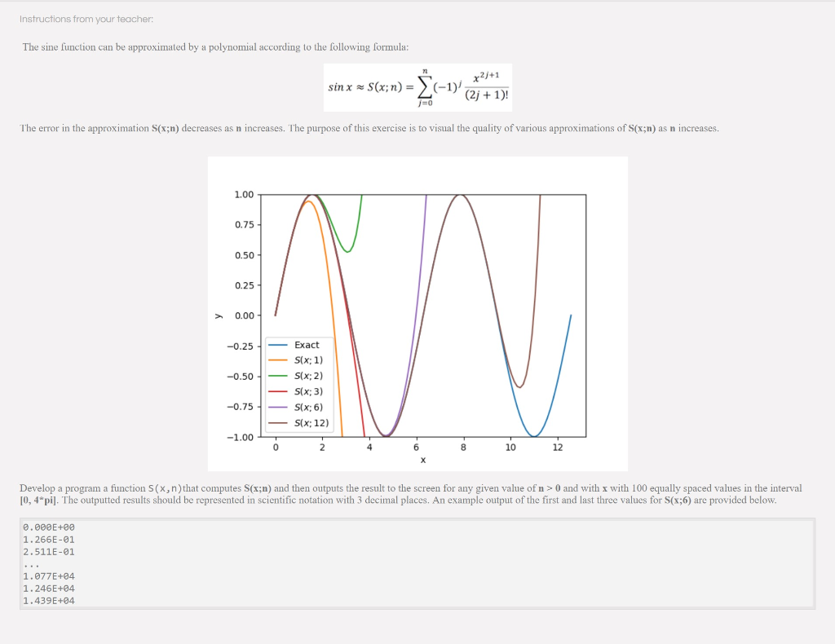Click the paragraph beginning 'The error in the approximation'

[369, 128]
